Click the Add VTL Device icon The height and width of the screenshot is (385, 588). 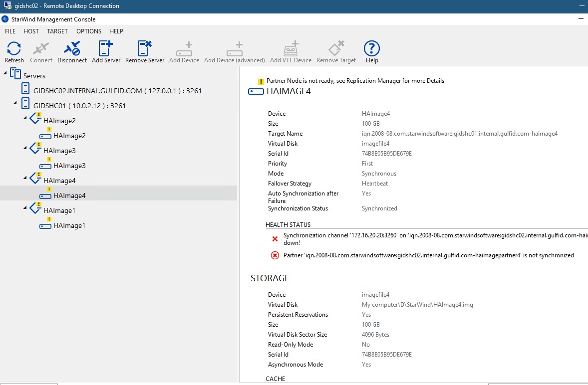click(291, 48)
